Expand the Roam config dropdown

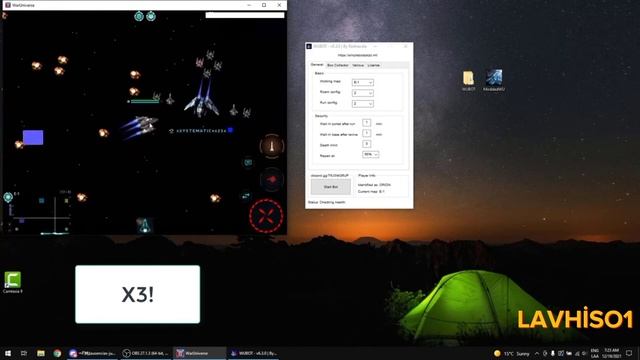[x=362, y=93]
